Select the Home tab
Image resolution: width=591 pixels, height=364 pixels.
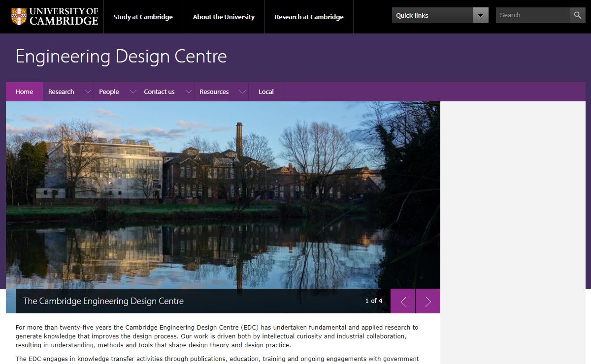[24, 92]
